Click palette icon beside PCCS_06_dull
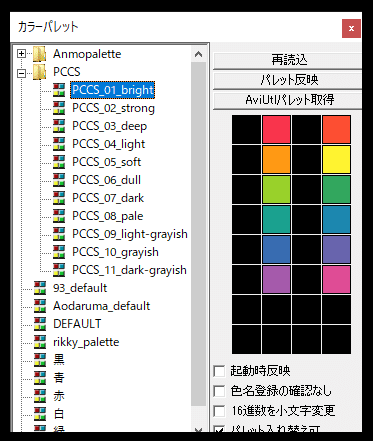Viewport: 373px width, 441px height. (59, 180)
